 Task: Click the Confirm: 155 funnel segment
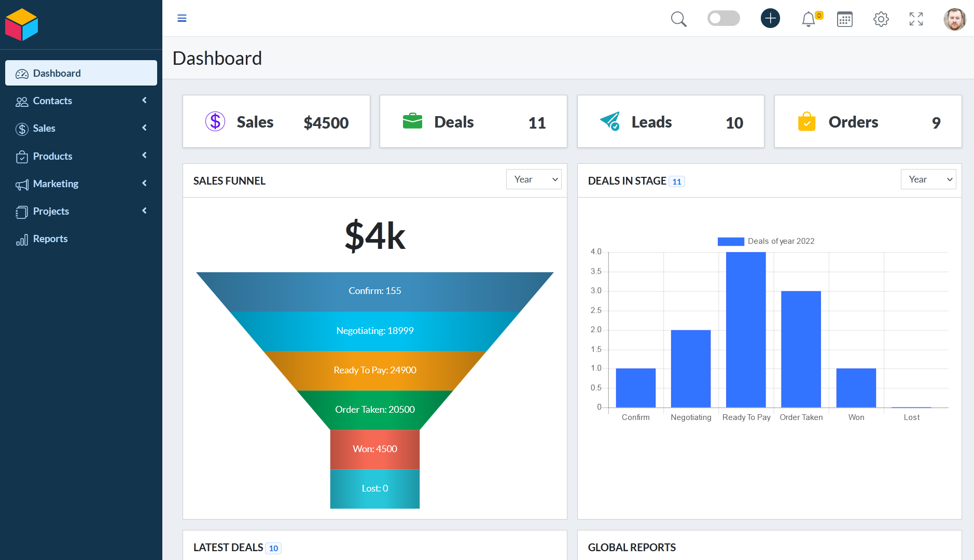click(375, 291)
